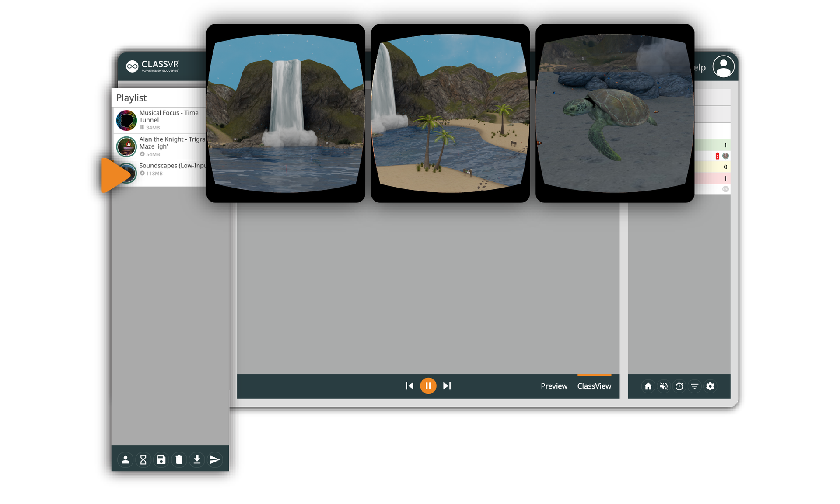Send the playlist with paper-plane icon
The height and width of the screenshot is (504, 840).
[x=214, y=459]
